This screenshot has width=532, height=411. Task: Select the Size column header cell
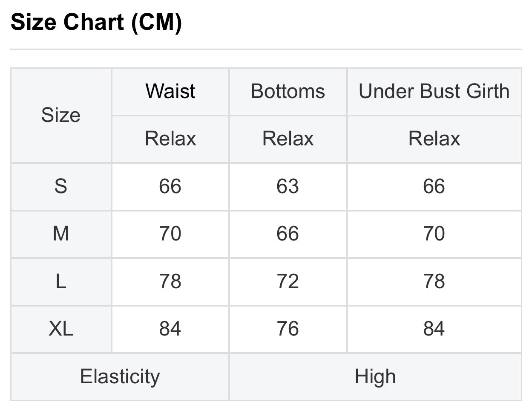click(x=61, y=115)
